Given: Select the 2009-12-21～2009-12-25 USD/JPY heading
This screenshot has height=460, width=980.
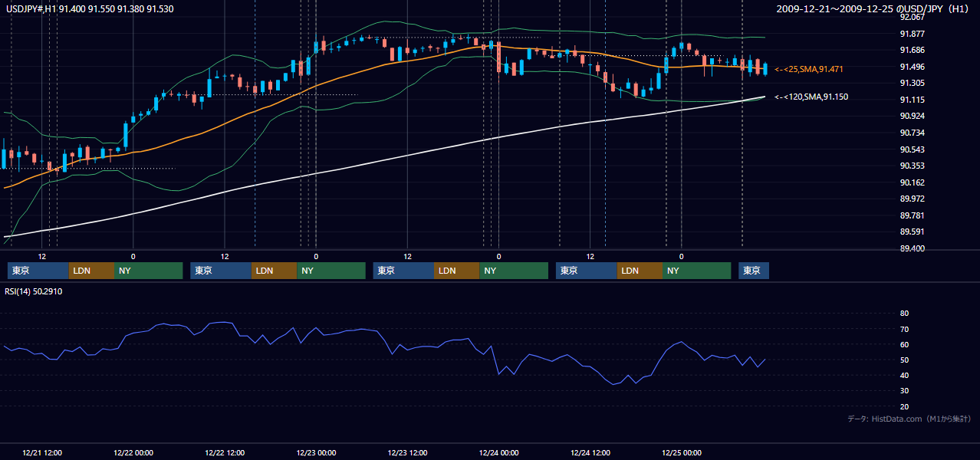Looking at the screenshot, I should [x=873, y=8].
